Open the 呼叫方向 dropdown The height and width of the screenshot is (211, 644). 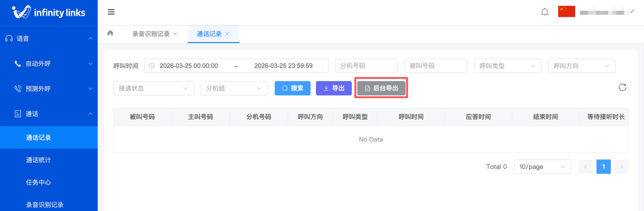pos(581,66)
